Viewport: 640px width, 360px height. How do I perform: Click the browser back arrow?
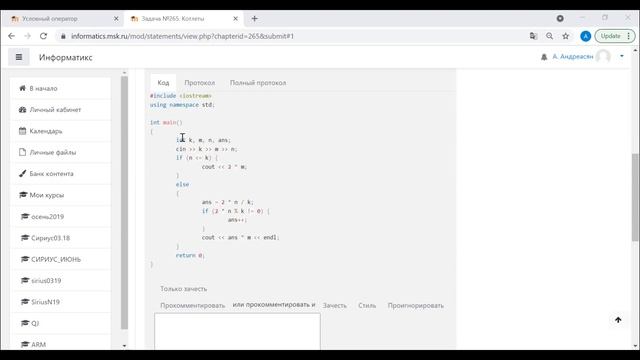11,36
